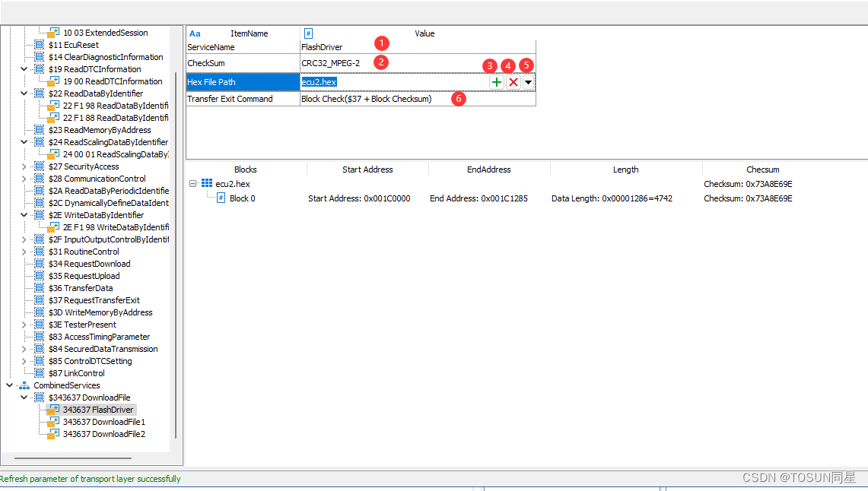Click the Refresh parameter status bar message
This screenshot has width=868, height=491.
tap(91, 479)
